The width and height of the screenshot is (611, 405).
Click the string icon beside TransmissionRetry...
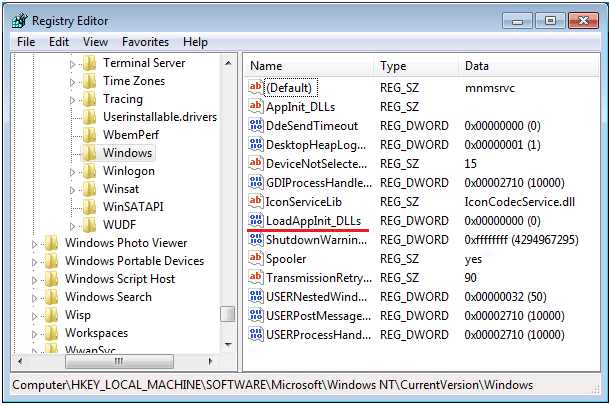255,277
